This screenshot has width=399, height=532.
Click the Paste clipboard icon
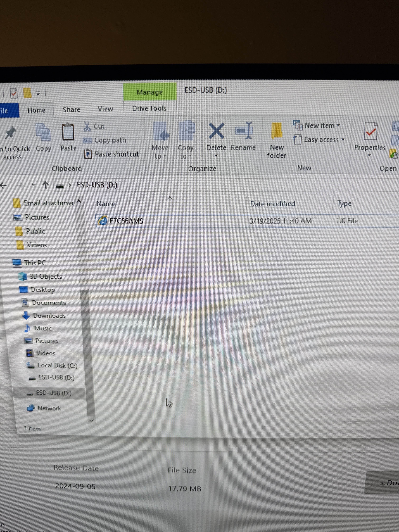[x=68, y=132]
